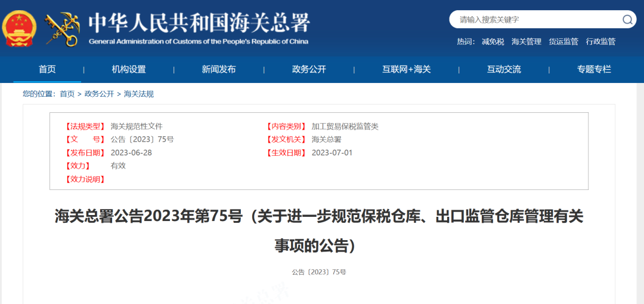Click the golden customs key emblem logo
The height and width of the screenshot is (304, 644).
tap(63, 28)
